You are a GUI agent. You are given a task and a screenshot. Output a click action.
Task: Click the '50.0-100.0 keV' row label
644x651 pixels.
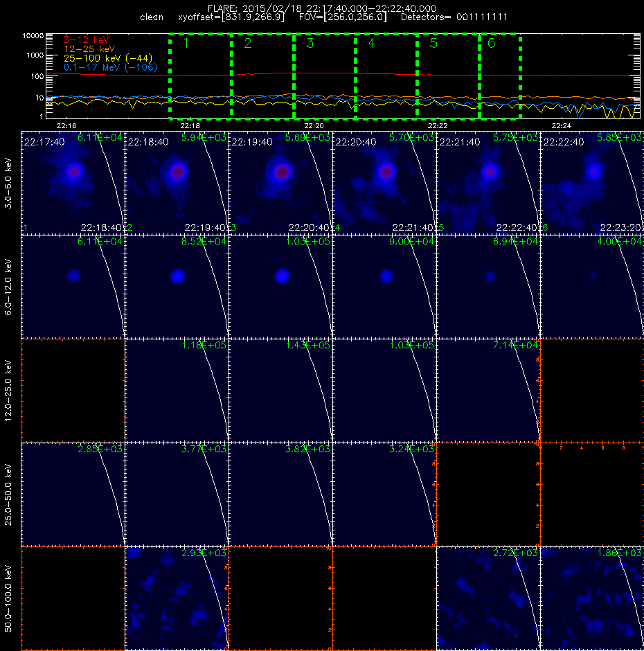click(8, 598)
